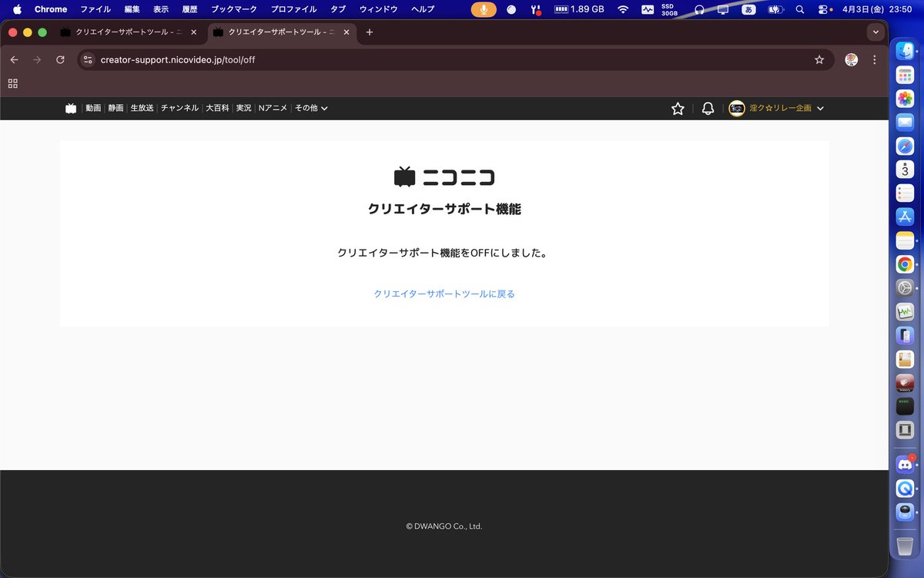This screenshot has height=578, width=924.
Task: Open Chrome icon in the Dock
Action: coord(905,264)
